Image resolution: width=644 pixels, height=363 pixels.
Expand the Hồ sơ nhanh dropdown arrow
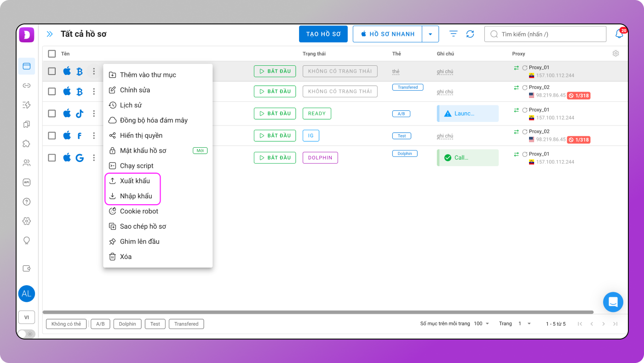[x=430, y=34]
